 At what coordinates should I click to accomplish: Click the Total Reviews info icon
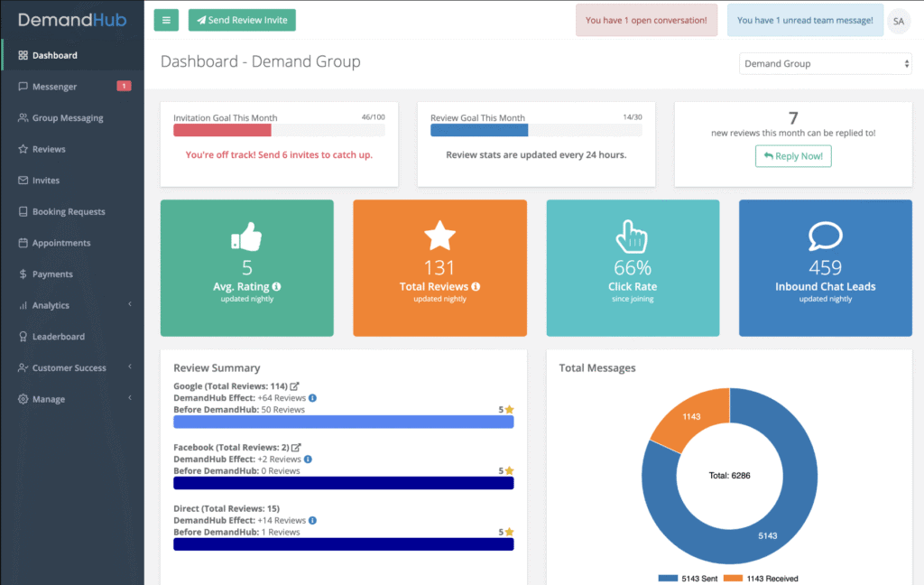click(x=476, y=287)
